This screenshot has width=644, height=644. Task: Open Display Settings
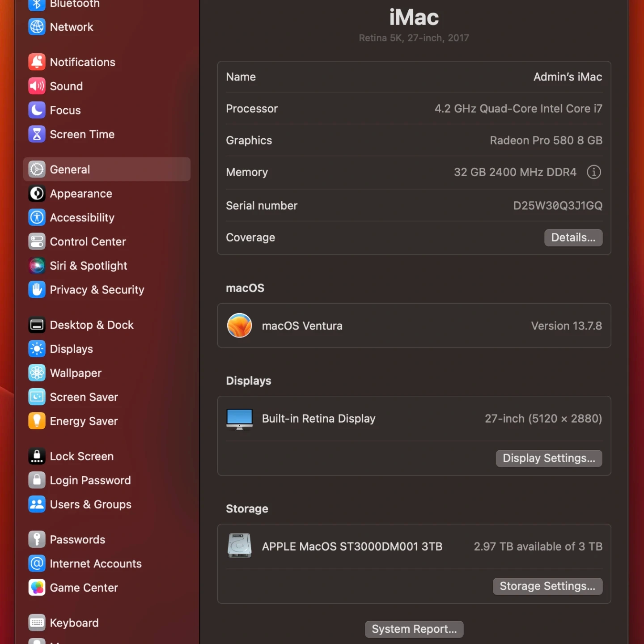point(549,458)
